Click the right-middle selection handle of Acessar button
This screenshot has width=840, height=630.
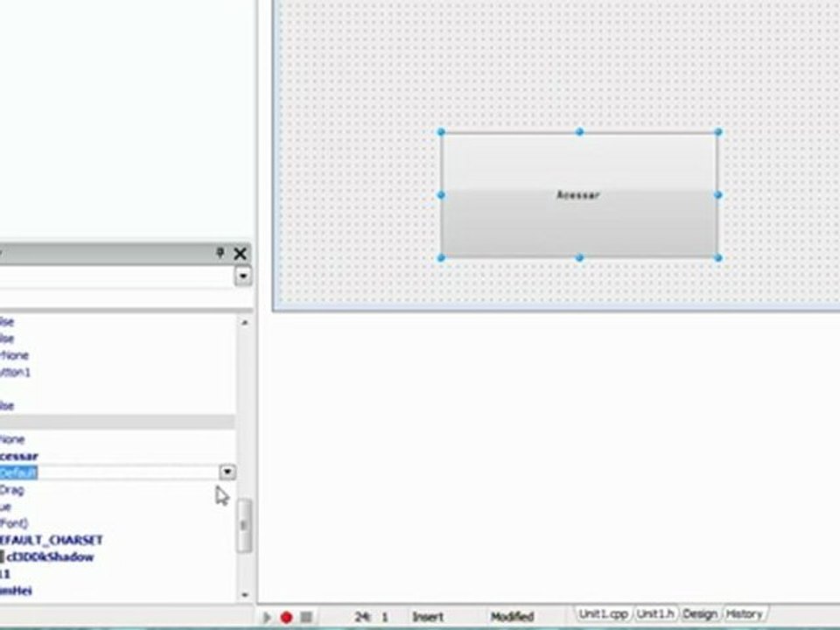(717, 195)
